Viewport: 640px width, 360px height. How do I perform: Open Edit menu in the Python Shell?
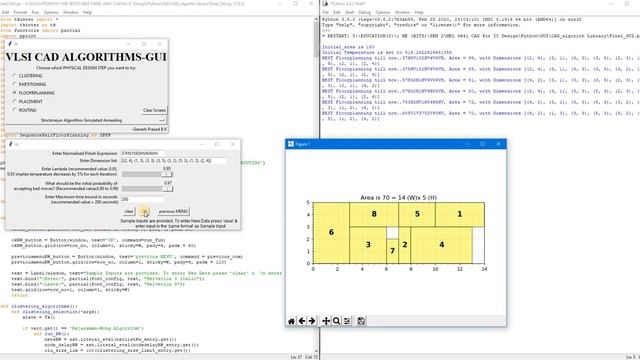point(337,13)
